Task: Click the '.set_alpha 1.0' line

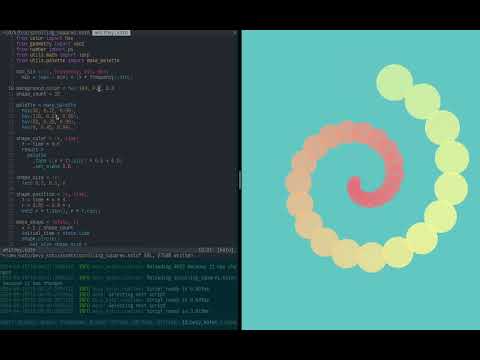Action: coord(52,166)
